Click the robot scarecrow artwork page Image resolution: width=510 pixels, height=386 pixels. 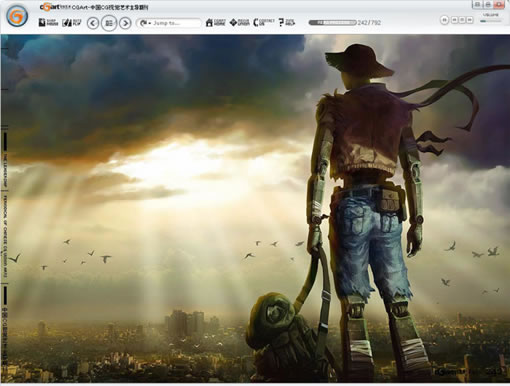pyautogui.click(x=255, y=208)
